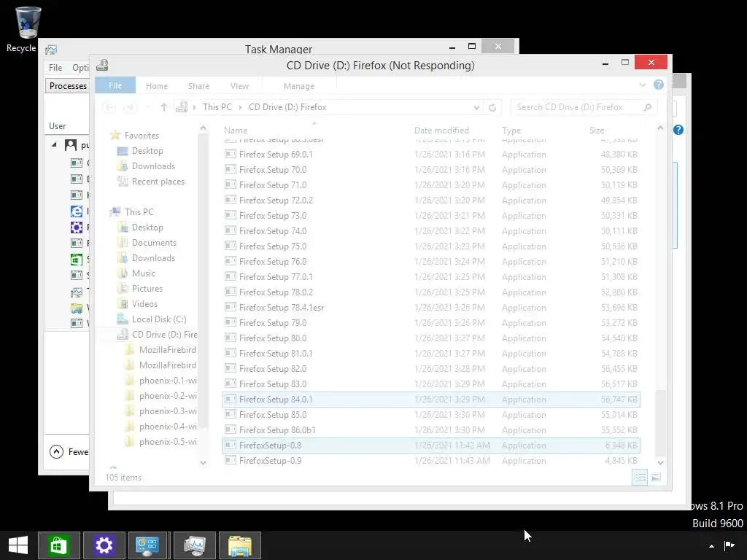Open Task Manager icon on taskbar
747x560 pixels.
[x=194, y=545]
